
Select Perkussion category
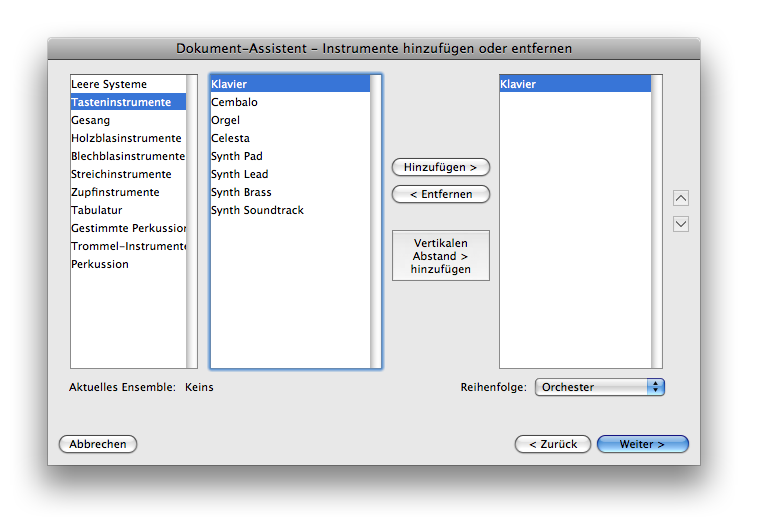(128, 264)
